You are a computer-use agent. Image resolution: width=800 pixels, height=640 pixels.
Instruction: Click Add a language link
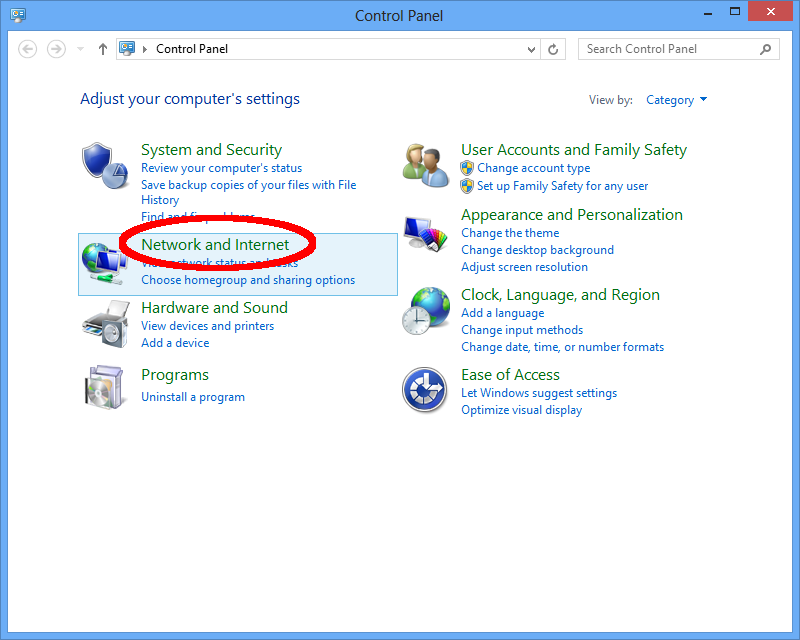click(503, 313)
